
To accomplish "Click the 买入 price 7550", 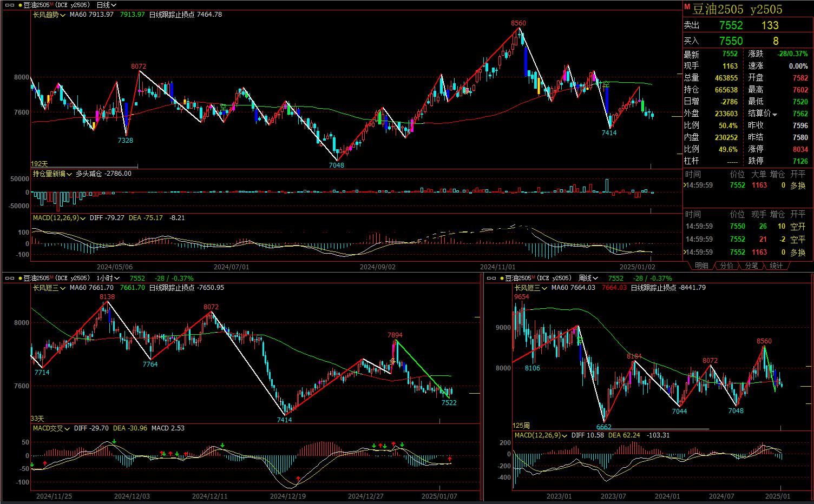I will pyautogui.click(x=731, y=41).
